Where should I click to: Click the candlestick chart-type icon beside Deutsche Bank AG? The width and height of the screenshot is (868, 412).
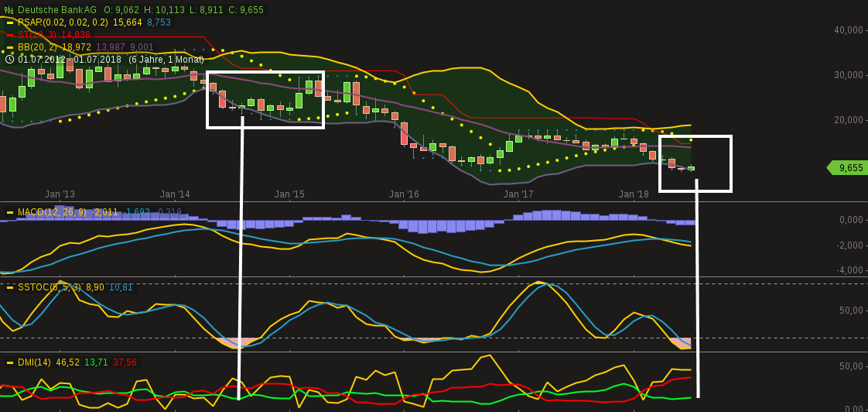point(9,10)
